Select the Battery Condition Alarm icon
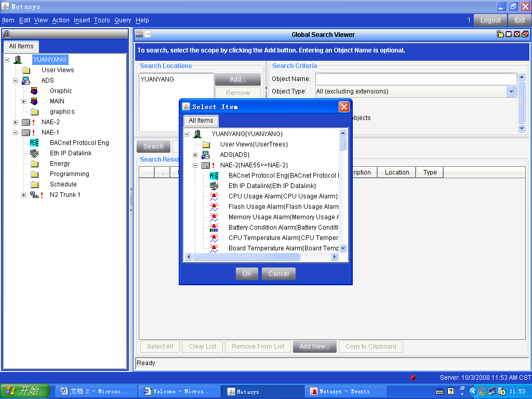The width and height of the screenshot is (532, 399). pos(214,228)
